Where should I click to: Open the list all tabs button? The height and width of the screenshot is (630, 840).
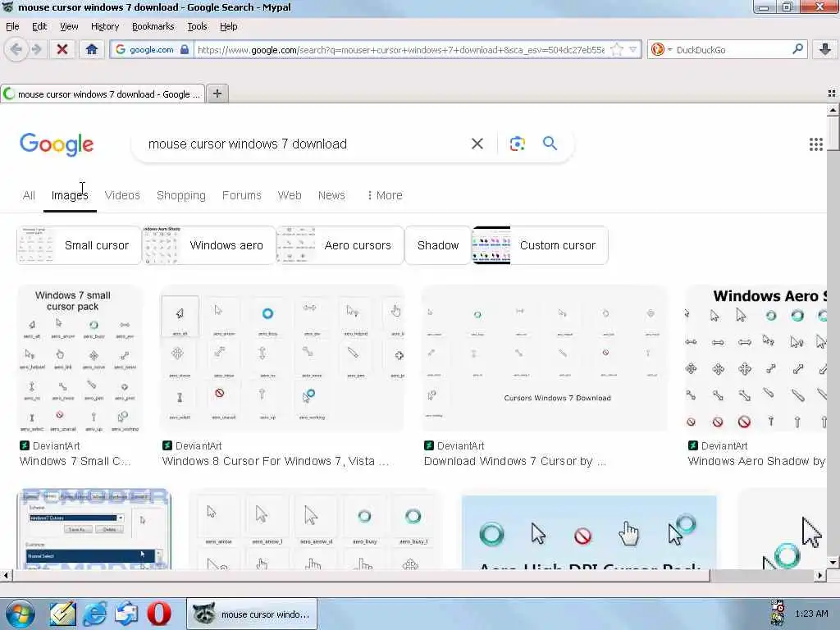coord(832,94)
